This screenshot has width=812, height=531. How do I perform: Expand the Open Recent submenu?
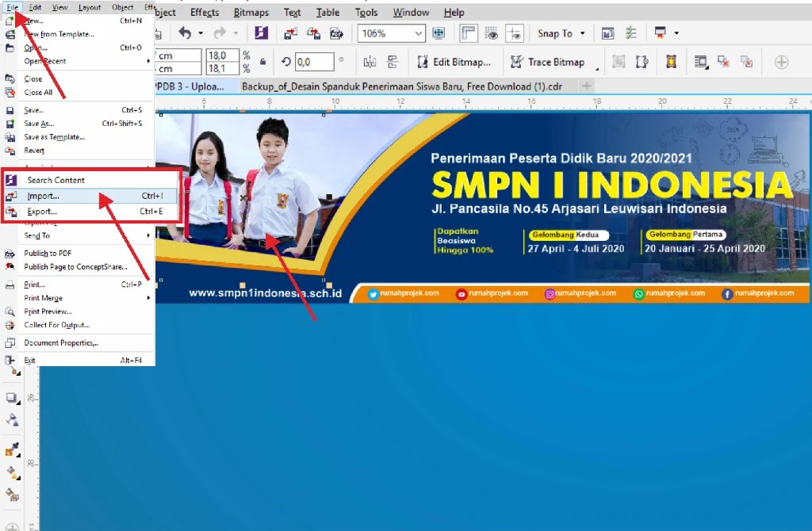click(148, 61)
